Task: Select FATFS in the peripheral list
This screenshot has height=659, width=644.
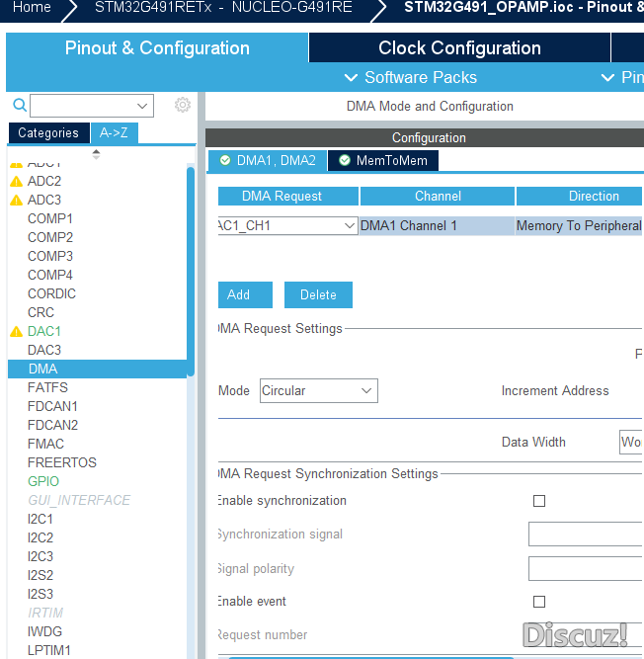Action: tap(47, 387)
